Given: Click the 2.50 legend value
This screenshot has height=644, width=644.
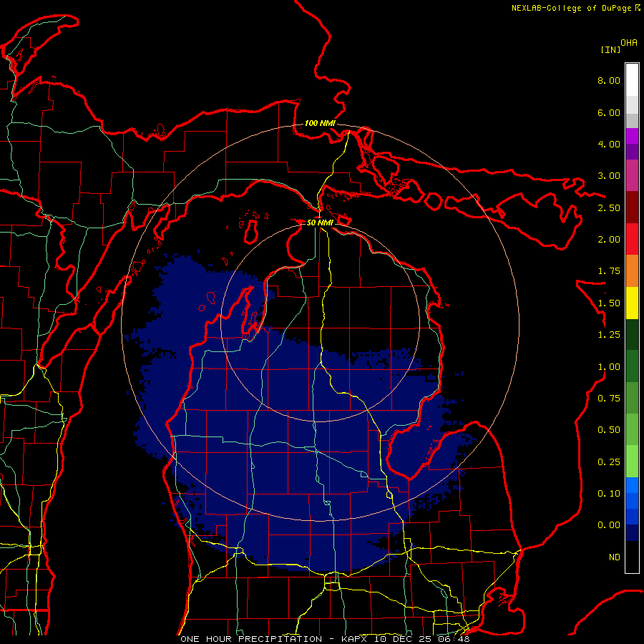Looking at the screenshot, I should pos(609,208).
